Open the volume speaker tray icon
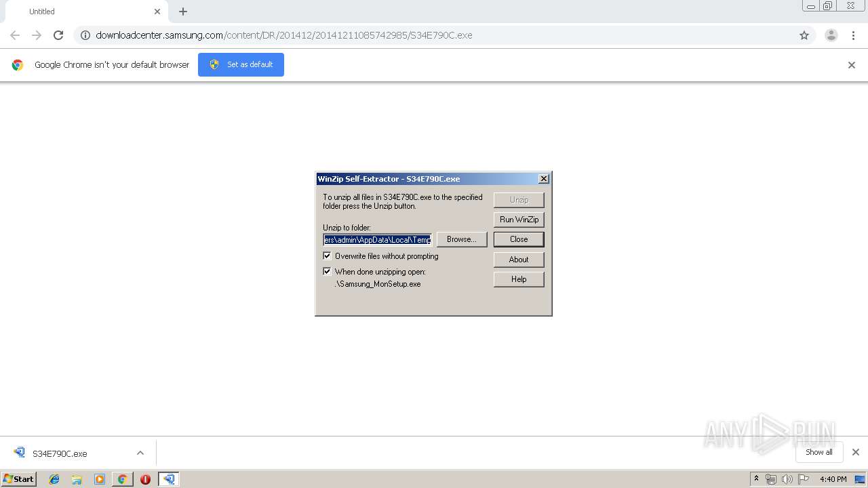Viewport: 868px width, 488px height. (787, 479)
